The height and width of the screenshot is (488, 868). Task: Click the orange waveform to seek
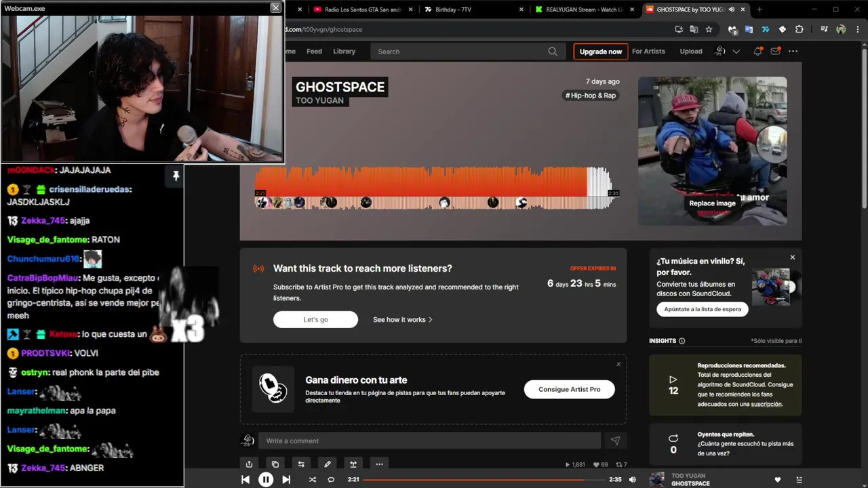point(420,182)
